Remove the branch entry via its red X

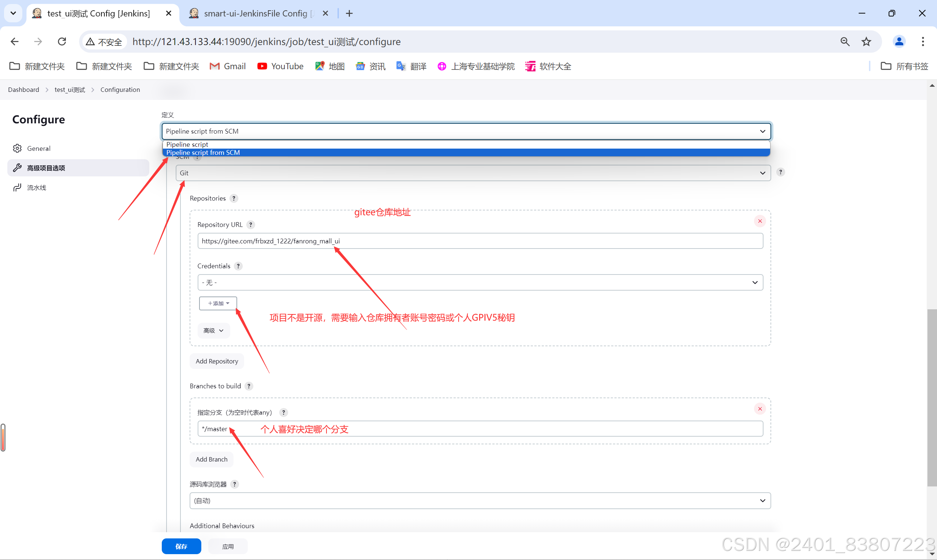tap(759, 408)
